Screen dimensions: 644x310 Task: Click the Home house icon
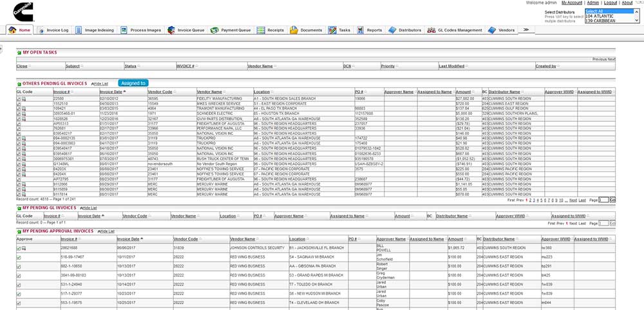pos(13,30)
